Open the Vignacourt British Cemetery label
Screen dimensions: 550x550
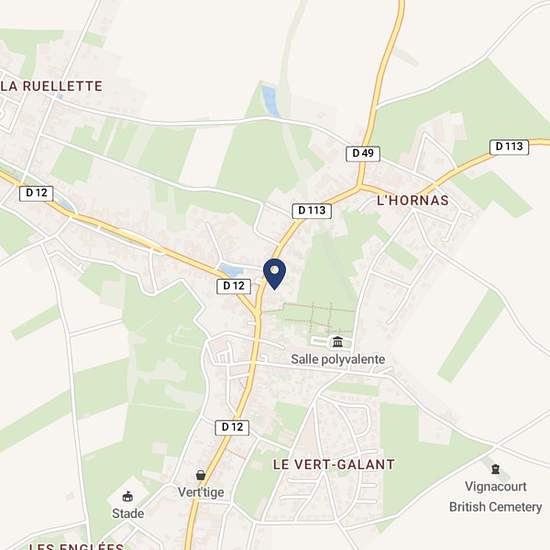coord(496,497)
